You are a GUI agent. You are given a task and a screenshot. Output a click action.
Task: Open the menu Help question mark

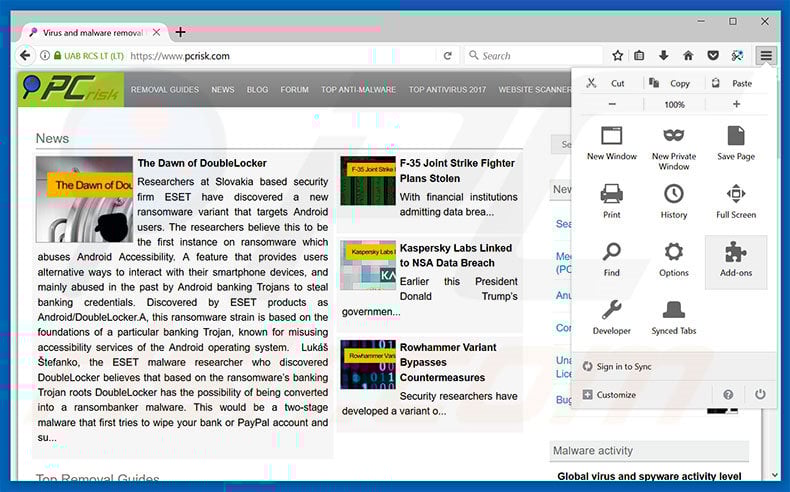pyautogui.click(x=728, y=395)
